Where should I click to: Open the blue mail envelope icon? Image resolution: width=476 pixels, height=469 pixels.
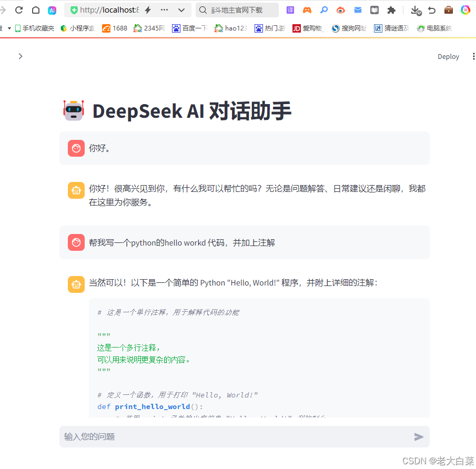click(x=358, y=10)
